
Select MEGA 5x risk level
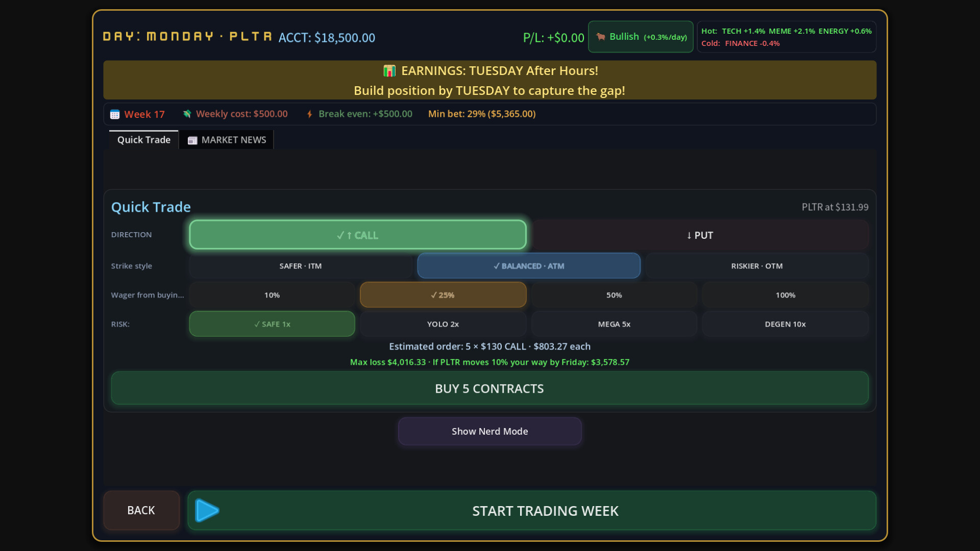pos(614,324)
